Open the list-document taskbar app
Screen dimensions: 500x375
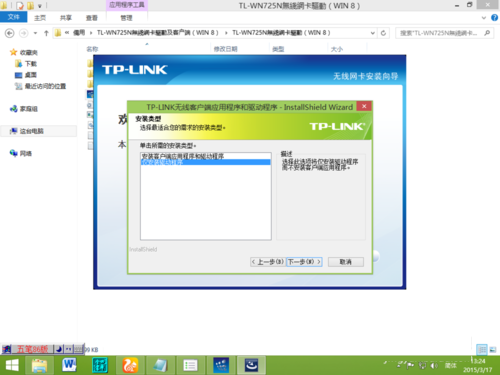click(190, 365)
